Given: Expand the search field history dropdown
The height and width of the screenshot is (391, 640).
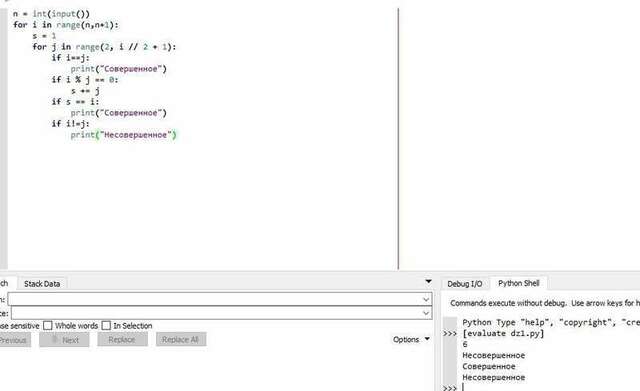Looking at the screenshot, I should (x=426, y=300).
